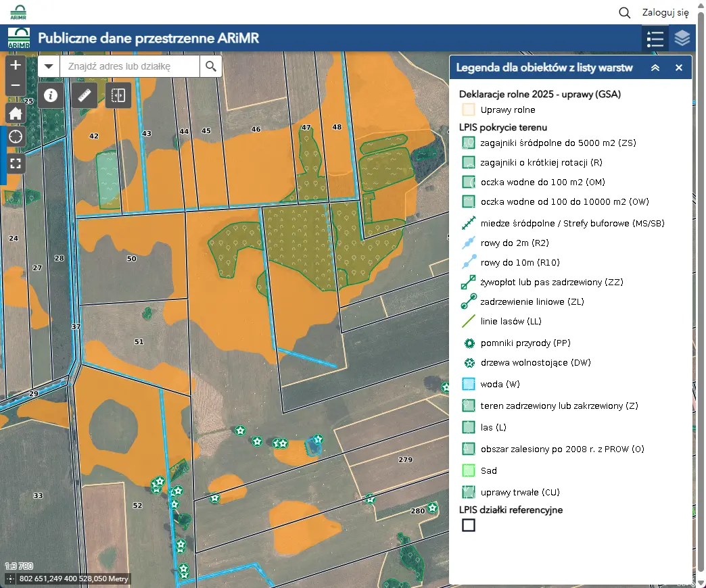The image size is (706, 588).
Task: Zoom out of the map
Action: click(x=16, y=87)
